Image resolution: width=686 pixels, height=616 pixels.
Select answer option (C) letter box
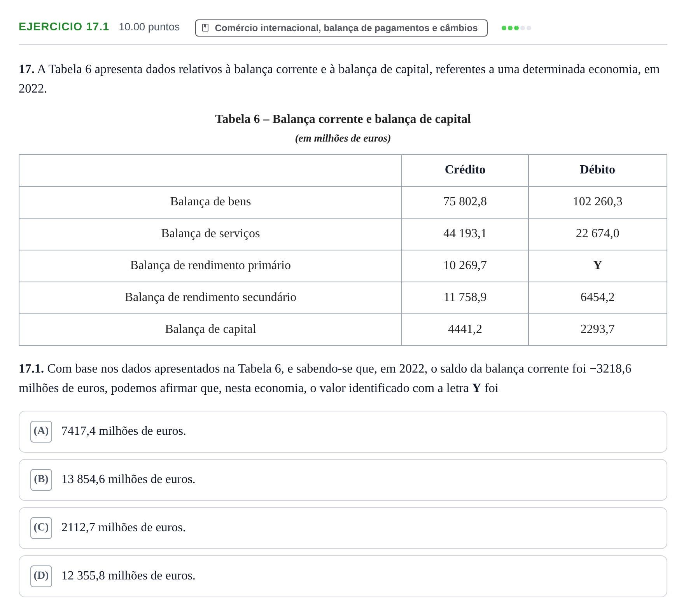41,528
